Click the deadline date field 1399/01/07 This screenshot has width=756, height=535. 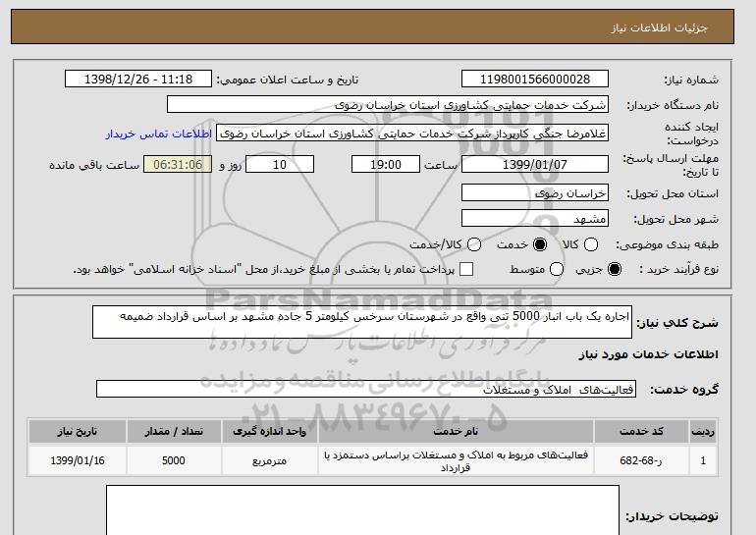(x=535, y=164)
